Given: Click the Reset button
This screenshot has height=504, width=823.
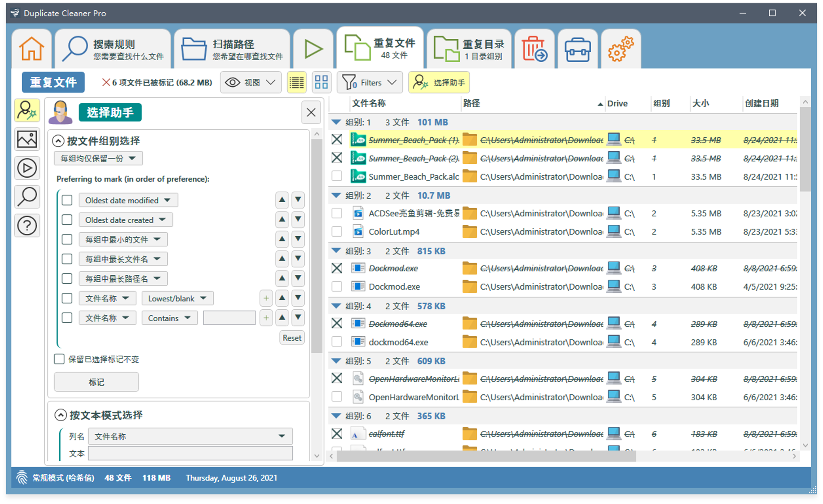Looking at the screenshot, I should pyautogui.click(x=292, y=338).
